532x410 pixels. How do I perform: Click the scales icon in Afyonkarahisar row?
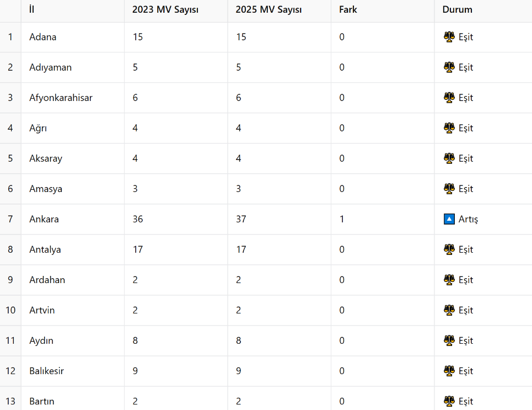[x=449, y=98]
